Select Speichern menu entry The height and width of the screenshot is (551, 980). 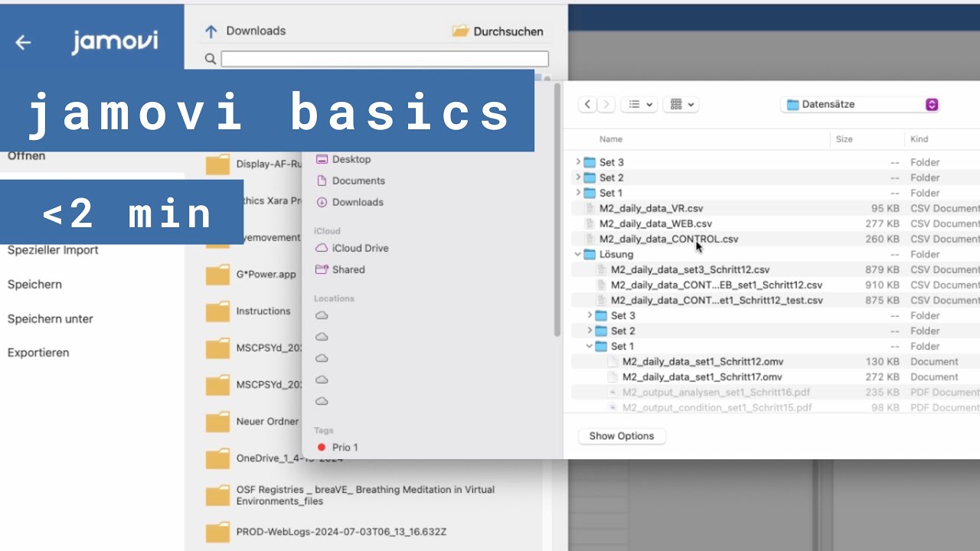tap(34, 284)
